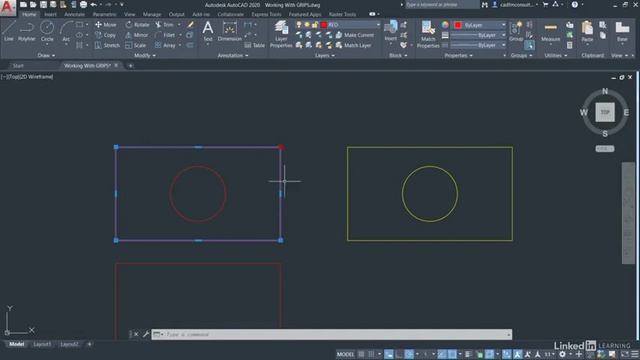
Task: Click the Fillet tool
Action: [165, 35]
